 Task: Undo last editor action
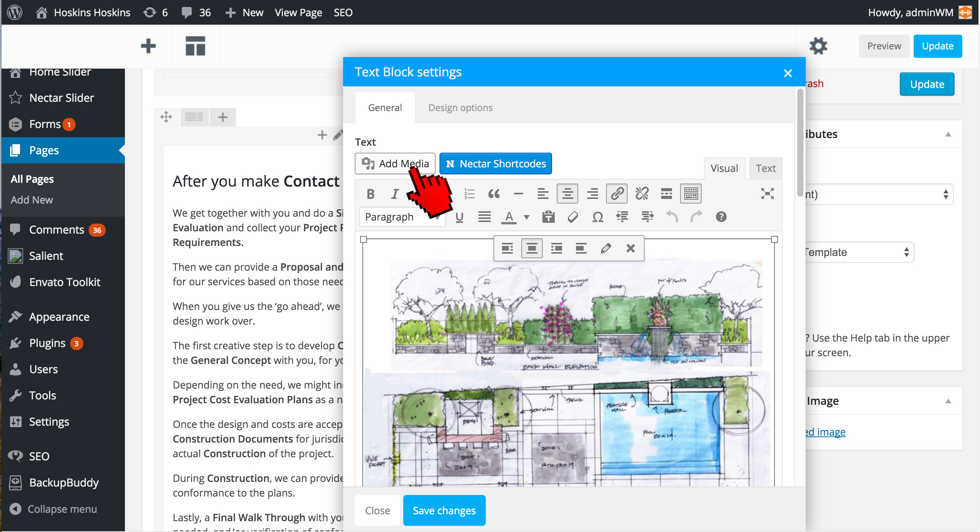click(x=672, y=217)
